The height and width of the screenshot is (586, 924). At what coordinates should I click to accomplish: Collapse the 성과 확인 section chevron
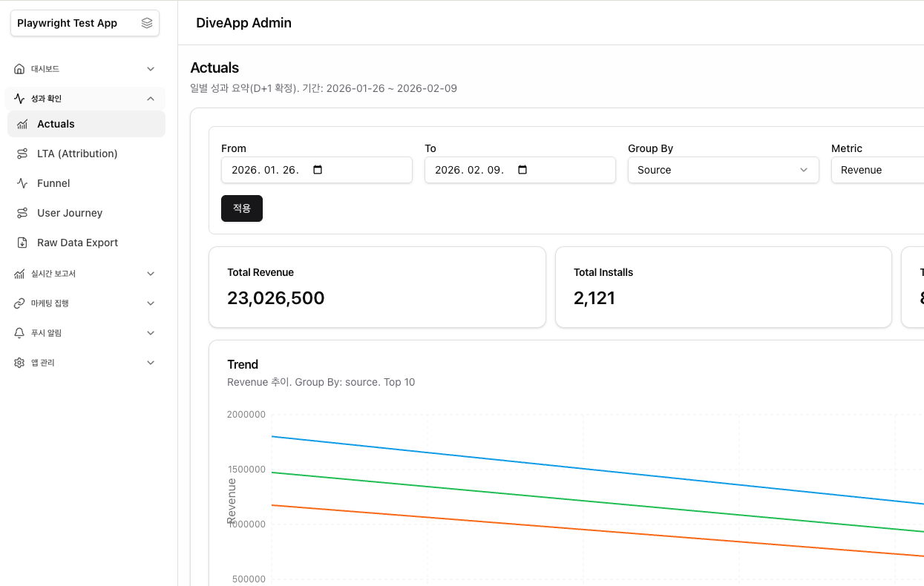click(151, 99)
